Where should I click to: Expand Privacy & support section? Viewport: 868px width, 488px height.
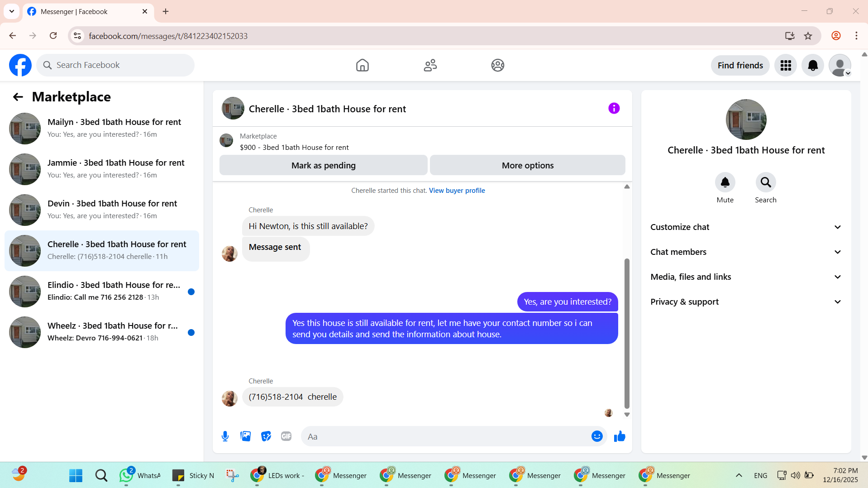point(746,302)
